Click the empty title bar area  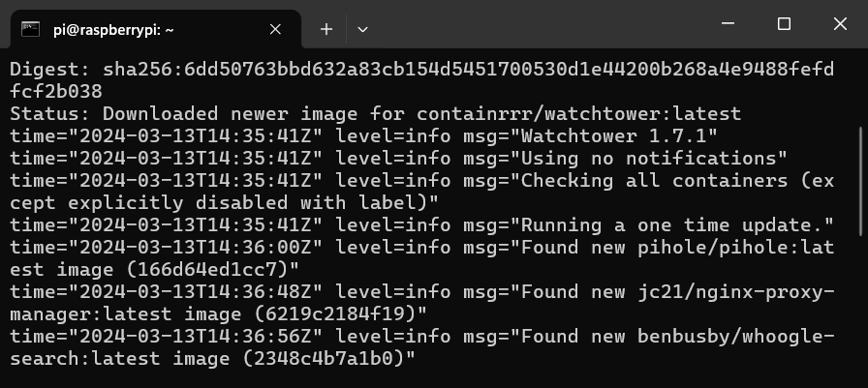tap(542, 23)
